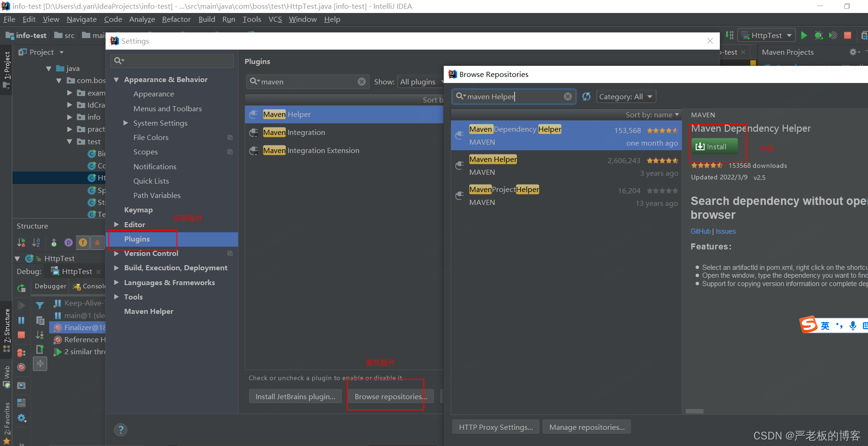The height and width of the screenshot is (446, 868).
Task: Expand Version Control settings section
Action: [x=117, y=253]
